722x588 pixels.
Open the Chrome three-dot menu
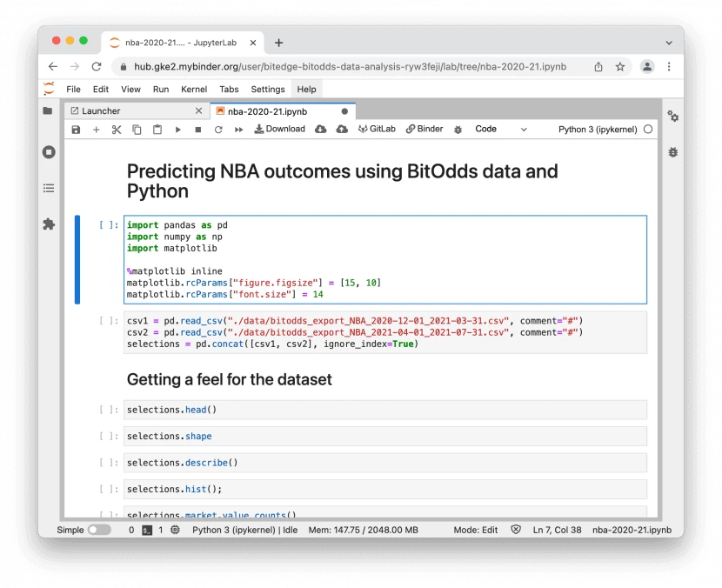pos(669,67)
